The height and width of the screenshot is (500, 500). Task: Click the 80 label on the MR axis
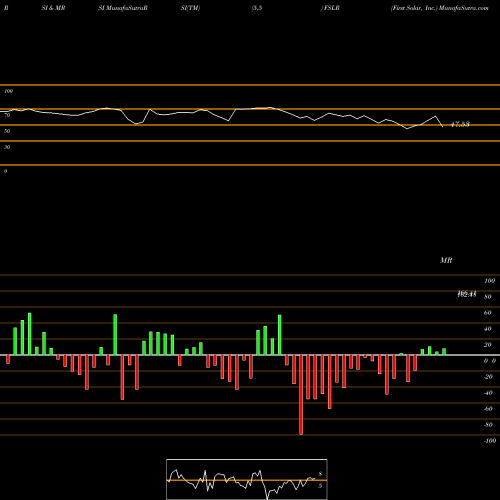[x=488, y=297]
